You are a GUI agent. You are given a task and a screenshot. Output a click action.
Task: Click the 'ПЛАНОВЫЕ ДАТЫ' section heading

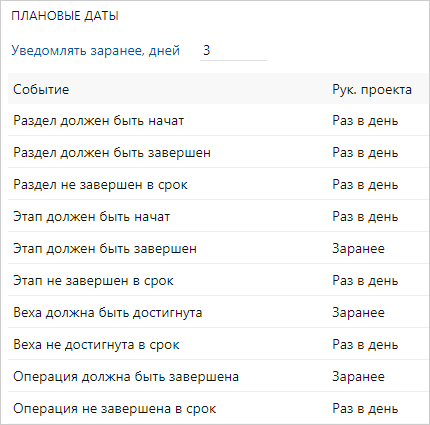click(x=65, y=16)
